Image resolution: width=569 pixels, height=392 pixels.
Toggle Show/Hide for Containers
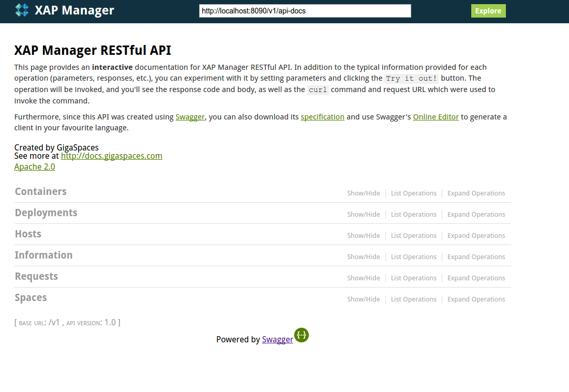pyautogui.click(x=363, y=193)
